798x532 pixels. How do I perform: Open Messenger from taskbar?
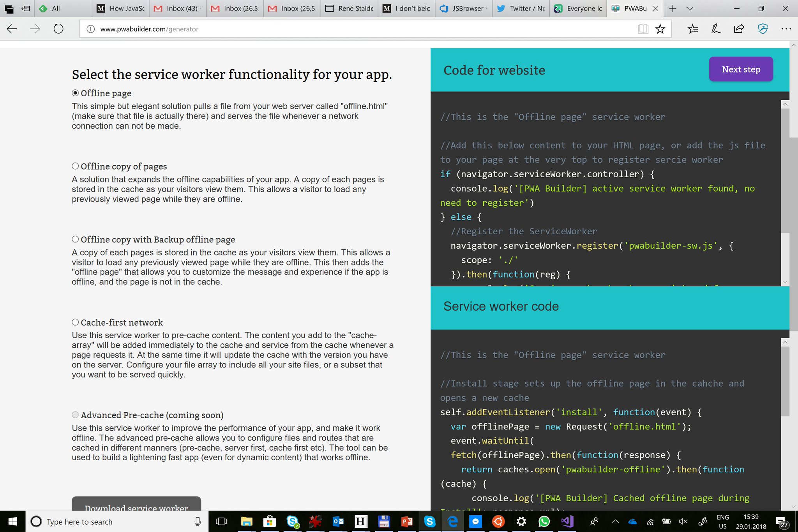pyautogui.click(x=475, y=521)
